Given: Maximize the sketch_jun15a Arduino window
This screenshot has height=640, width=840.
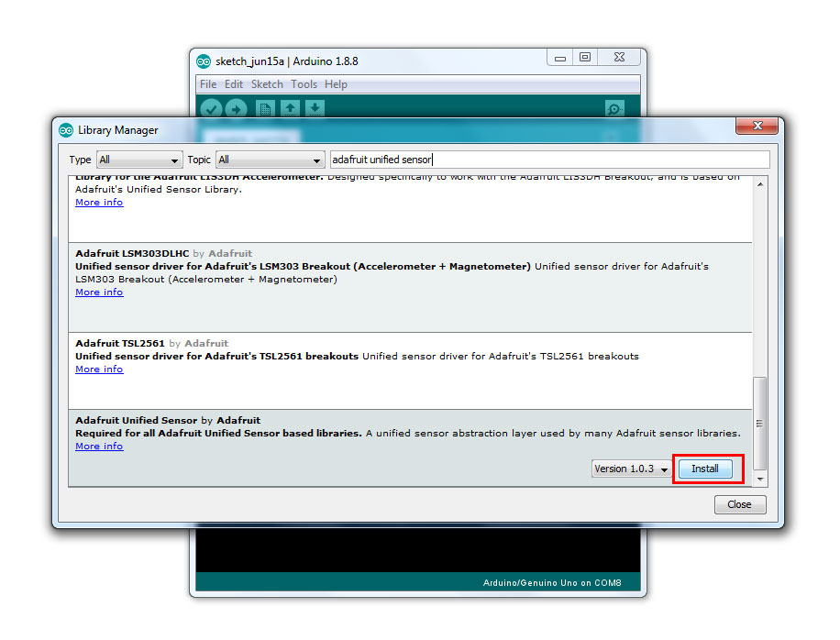Looking at the screenshot, I should point(585,57).
